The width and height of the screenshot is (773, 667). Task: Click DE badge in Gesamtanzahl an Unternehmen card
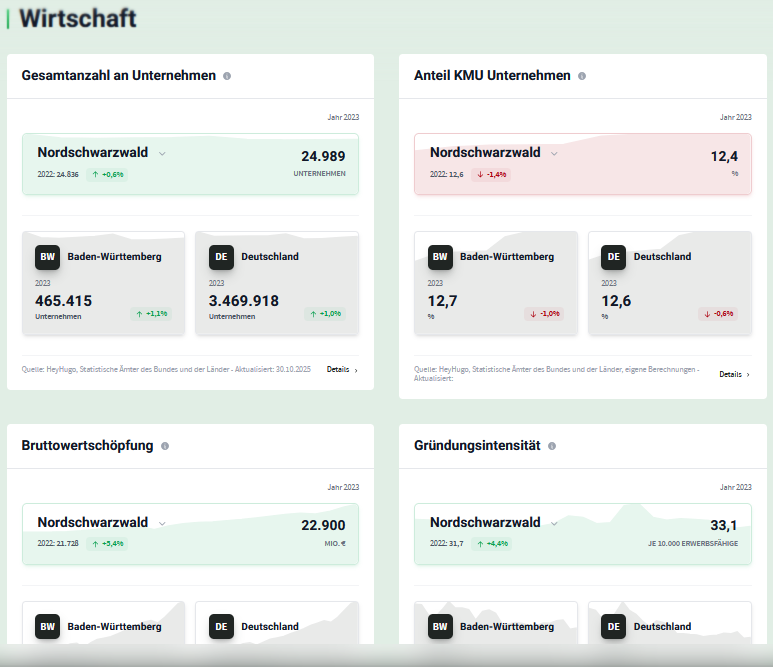[x=221, y=257]
